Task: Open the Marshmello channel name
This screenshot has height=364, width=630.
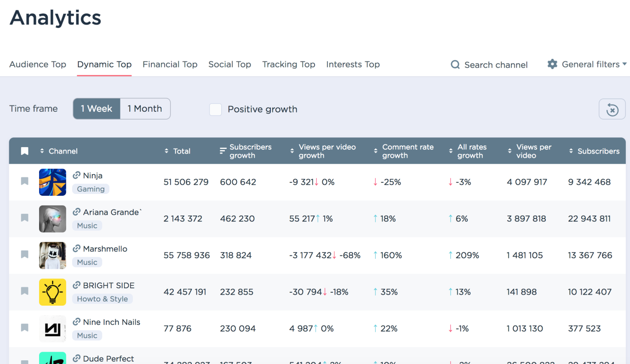Action: click(105, 249)
